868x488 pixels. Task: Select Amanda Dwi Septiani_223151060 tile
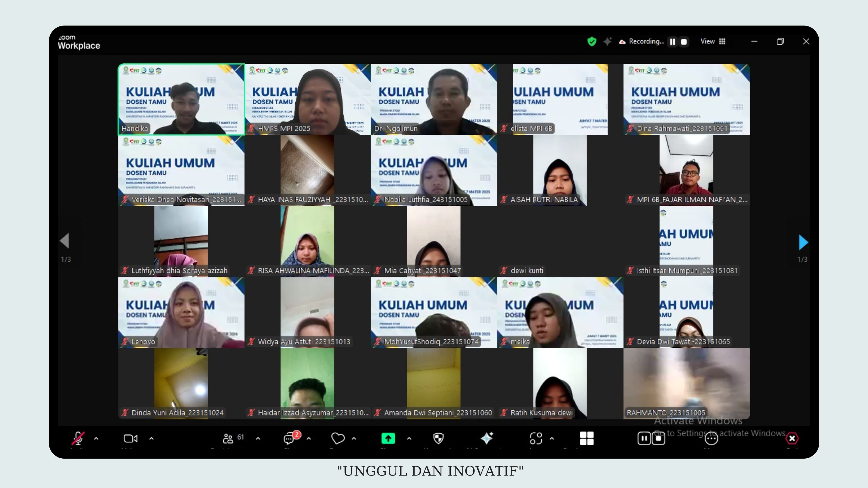point(434,384)
